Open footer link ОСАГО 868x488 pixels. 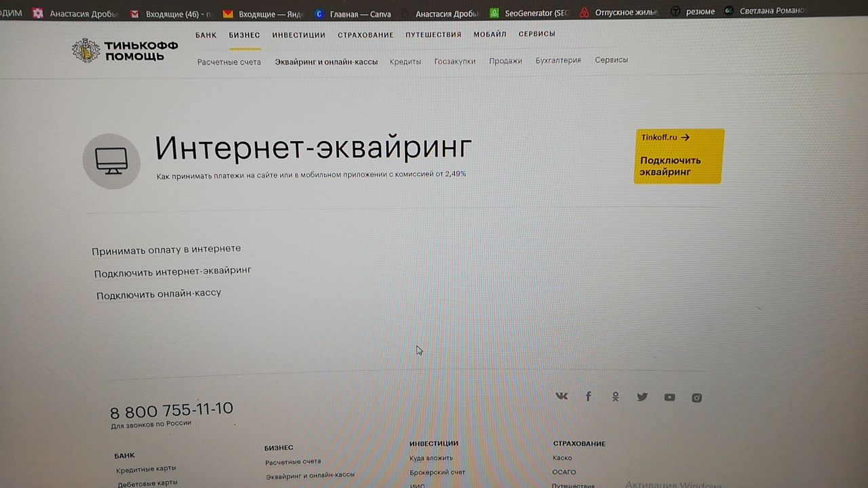click(564, 472)
